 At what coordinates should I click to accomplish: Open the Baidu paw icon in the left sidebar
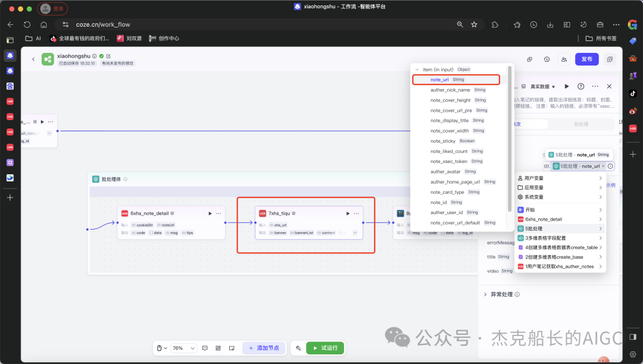10,86
